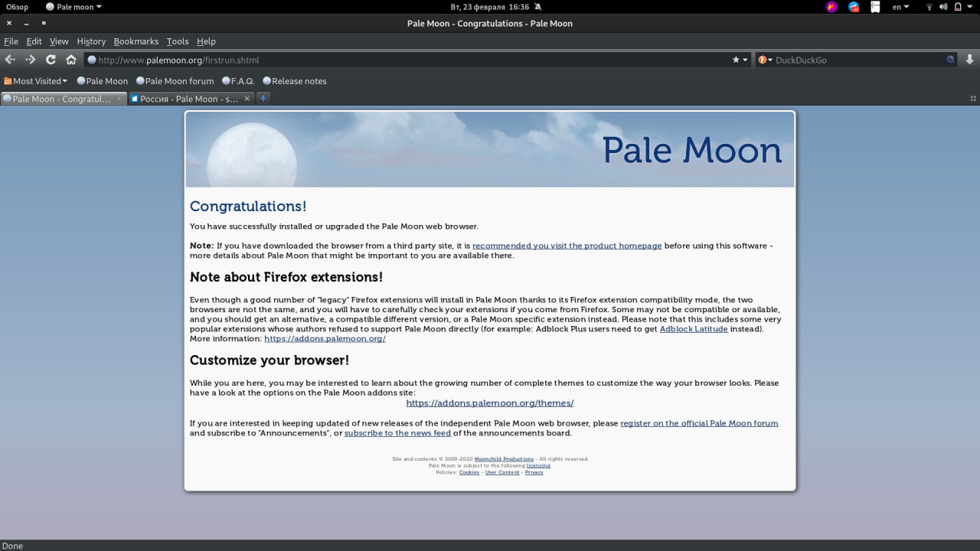
Task: Click the battery status icon
Action: point(958,7)
